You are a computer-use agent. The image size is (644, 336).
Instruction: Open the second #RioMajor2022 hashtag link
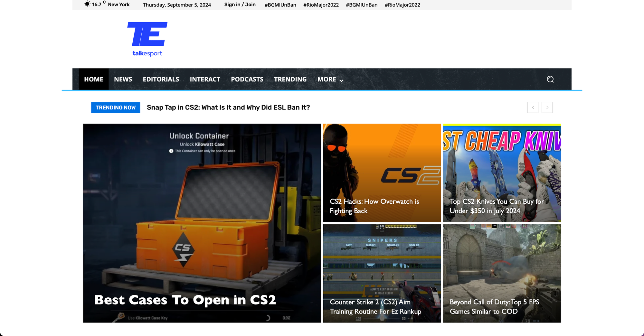[402, 5]
